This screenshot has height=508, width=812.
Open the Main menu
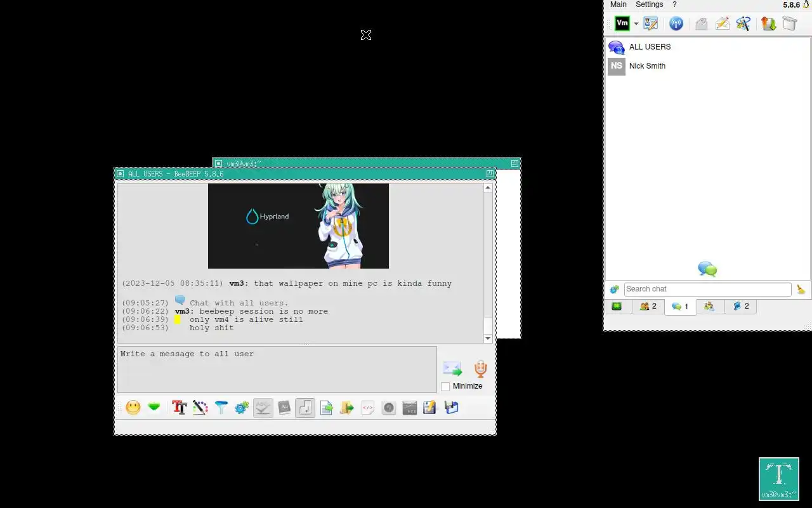(x=619, y=4)
